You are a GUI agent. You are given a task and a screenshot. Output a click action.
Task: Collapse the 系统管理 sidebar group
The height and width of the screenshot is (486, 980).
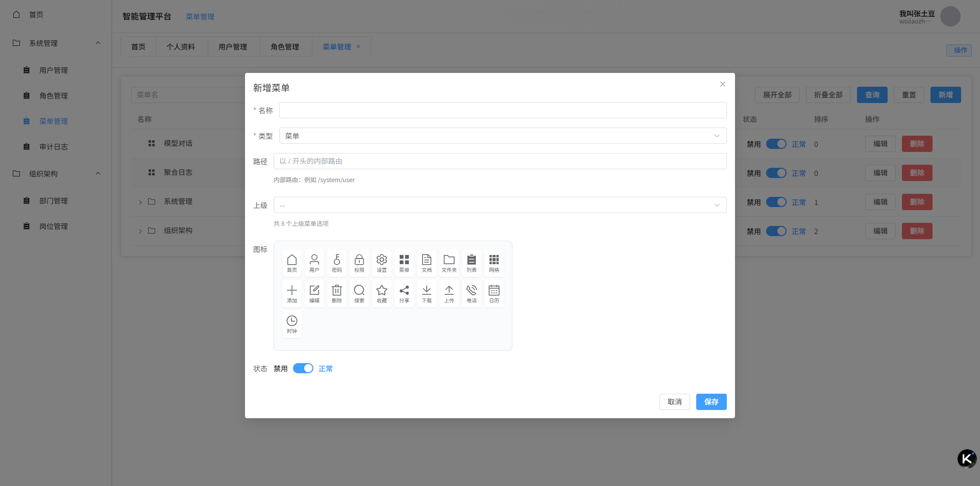tap(56, 43)
